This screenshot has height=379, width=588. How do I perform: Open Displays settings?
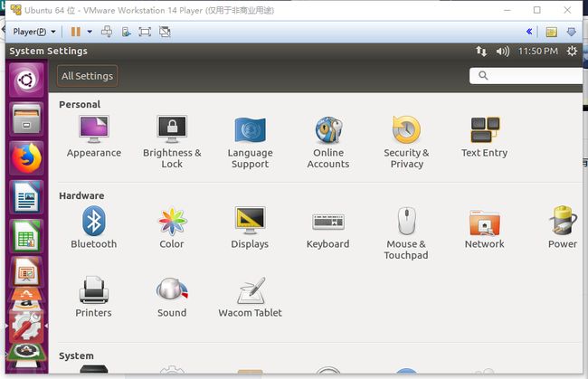click(250, 228)
